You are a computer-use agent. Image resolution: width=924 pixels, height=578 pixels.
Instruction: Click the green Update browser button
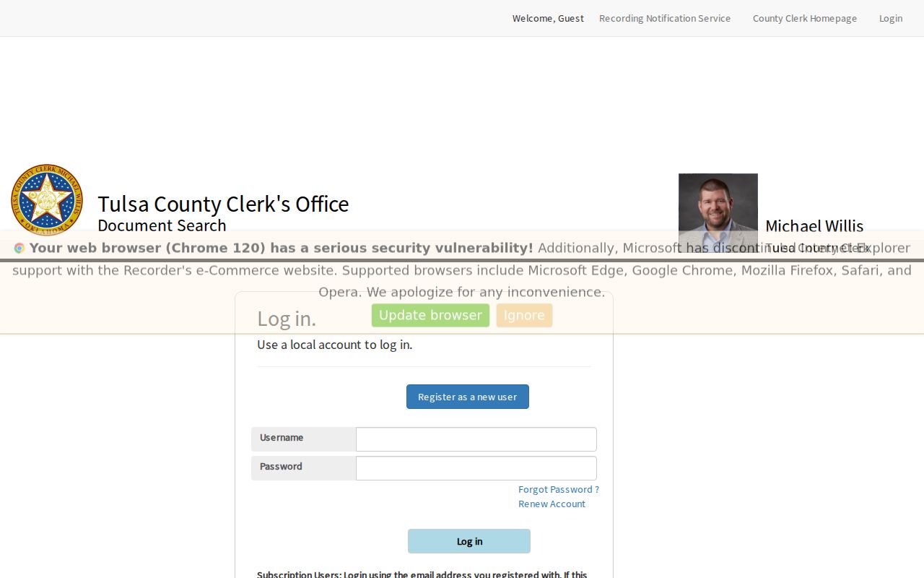430,315
